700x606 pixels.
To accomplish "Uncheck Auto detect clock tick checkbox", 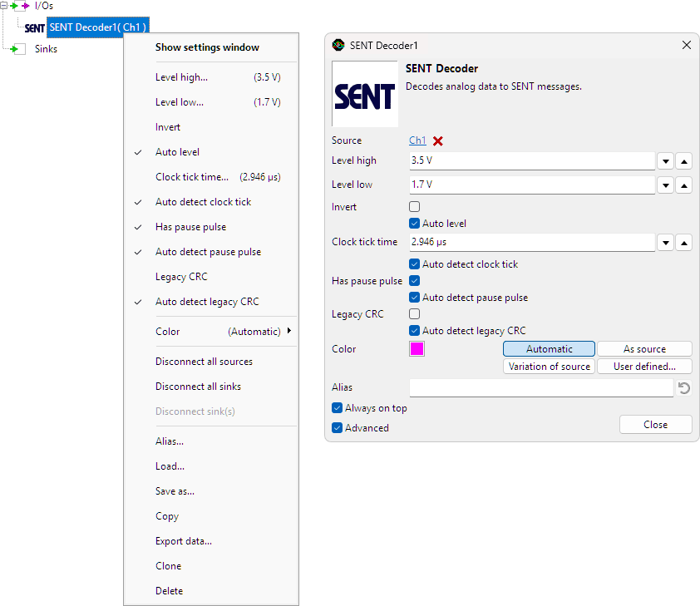I will [x=414, y=264].
